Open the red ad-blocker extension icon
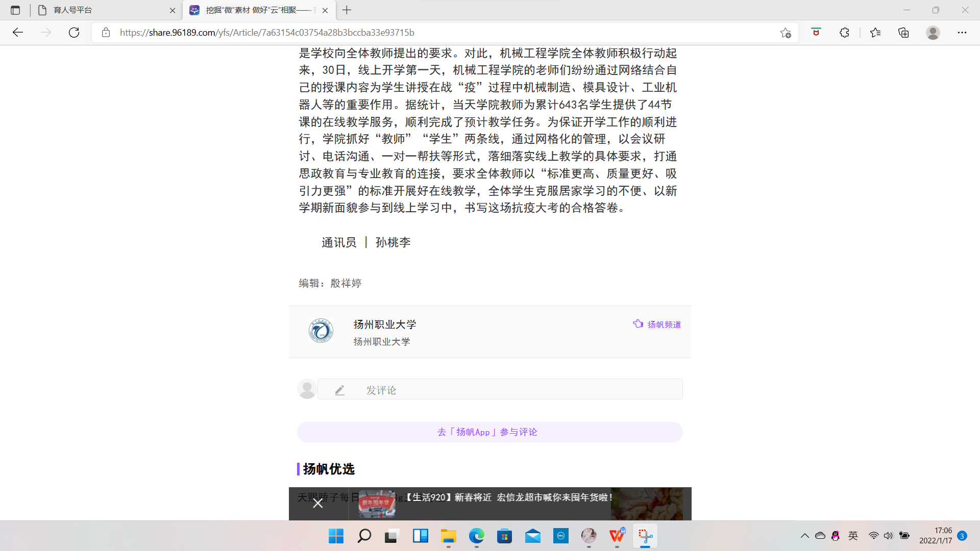Viewport: 980px width, 551px height. click(816, 33)
